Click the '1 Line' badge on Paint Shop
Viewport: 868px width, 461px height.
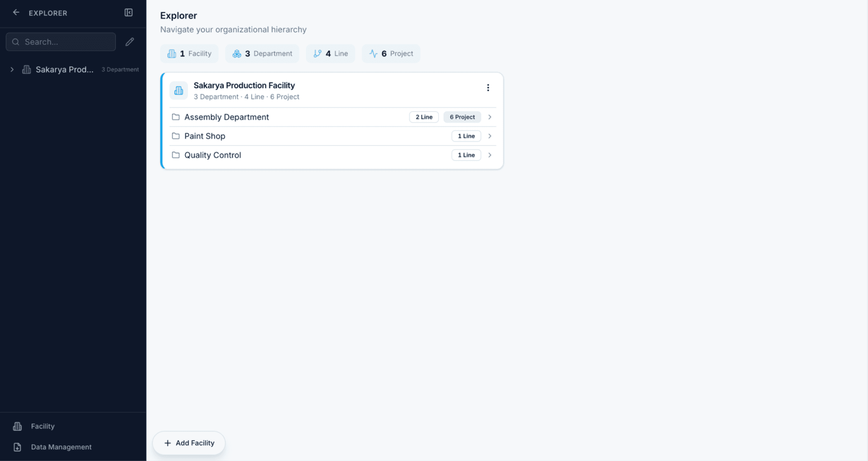[x=466, y=136]
